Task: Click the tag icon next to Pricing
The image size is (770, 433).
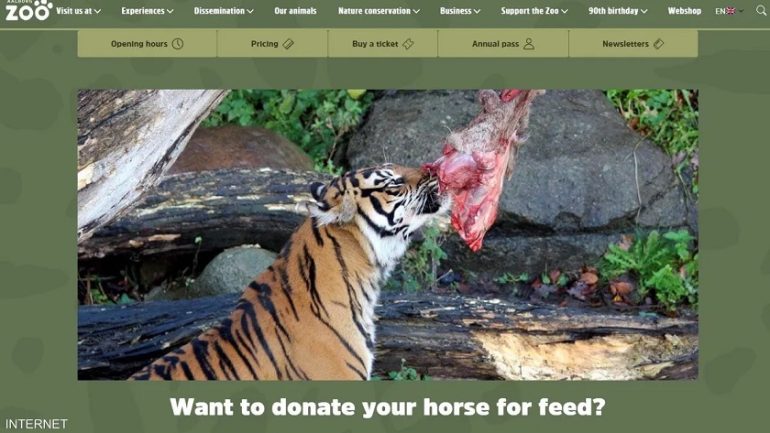Action: [288, 44]
